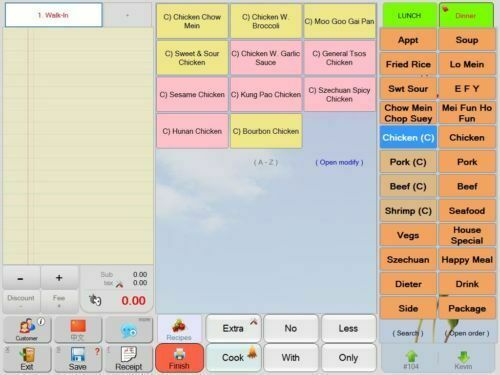Click the hand pointer icon beside the total
The height and width of the screenshot is (375, 500).
95,300
